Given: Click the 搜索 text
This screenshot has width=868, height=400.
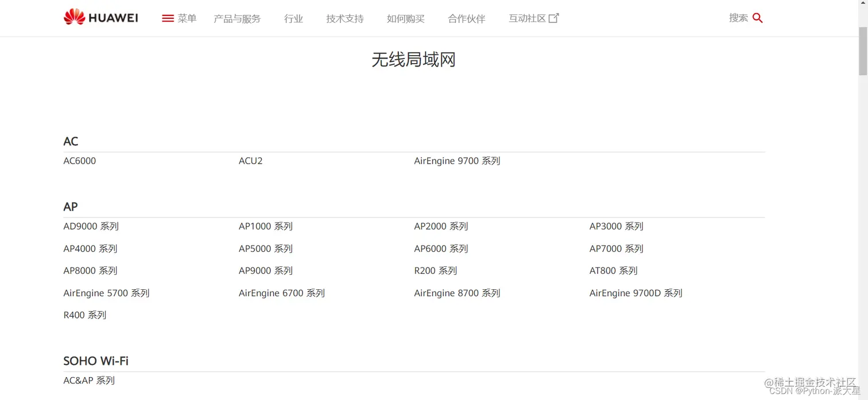Looking at the screenshot, I should [738, 18].
